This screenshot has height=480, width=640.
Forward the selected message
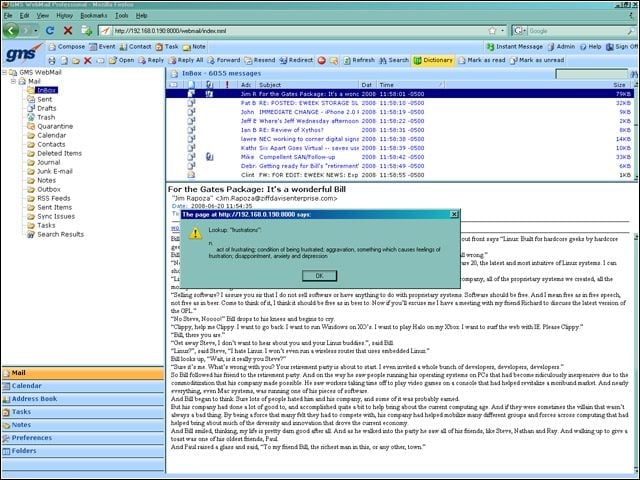(224, 60)
